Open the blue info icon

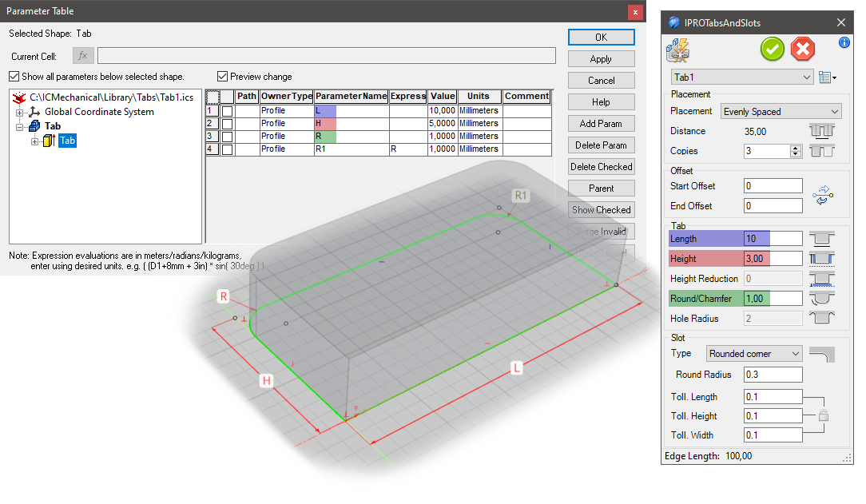[844, 43]
